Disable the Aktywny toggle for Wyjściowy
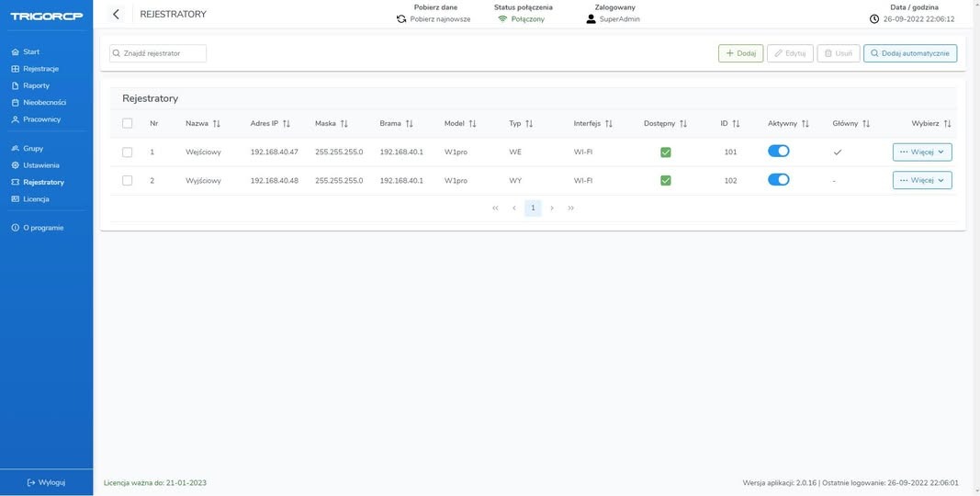 click(x=778, y=180)
